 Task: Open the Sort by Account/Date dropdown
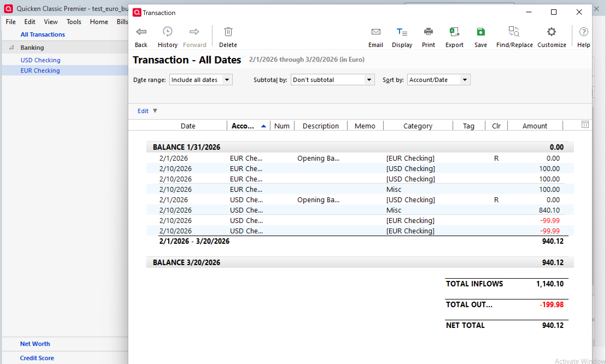(x=465, y=80)
